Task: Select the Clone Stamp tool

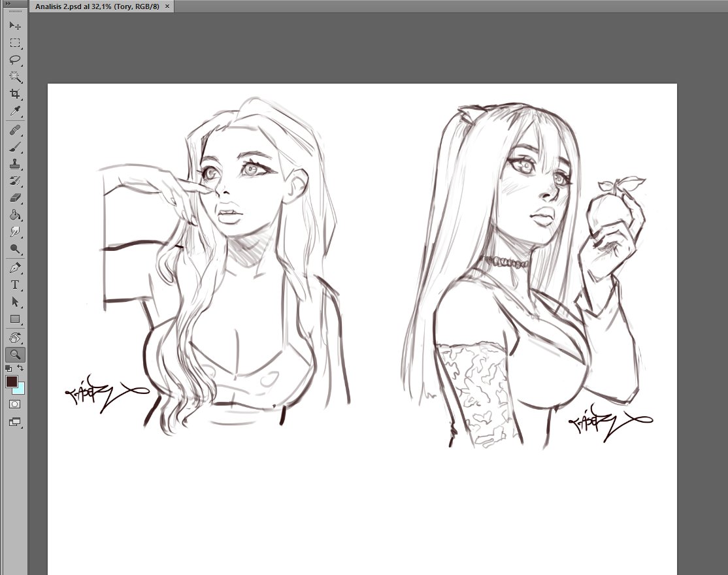Action: 15,162
